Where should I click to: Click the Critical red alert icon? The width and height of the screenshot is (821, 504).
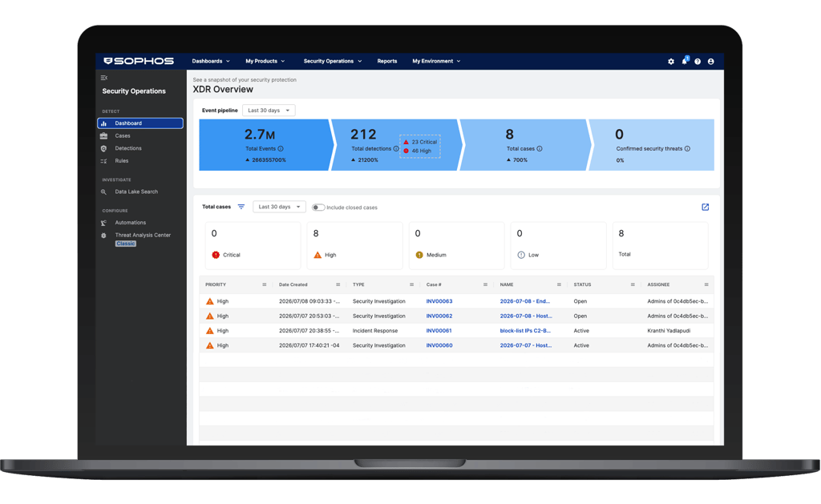pos(215,255)
